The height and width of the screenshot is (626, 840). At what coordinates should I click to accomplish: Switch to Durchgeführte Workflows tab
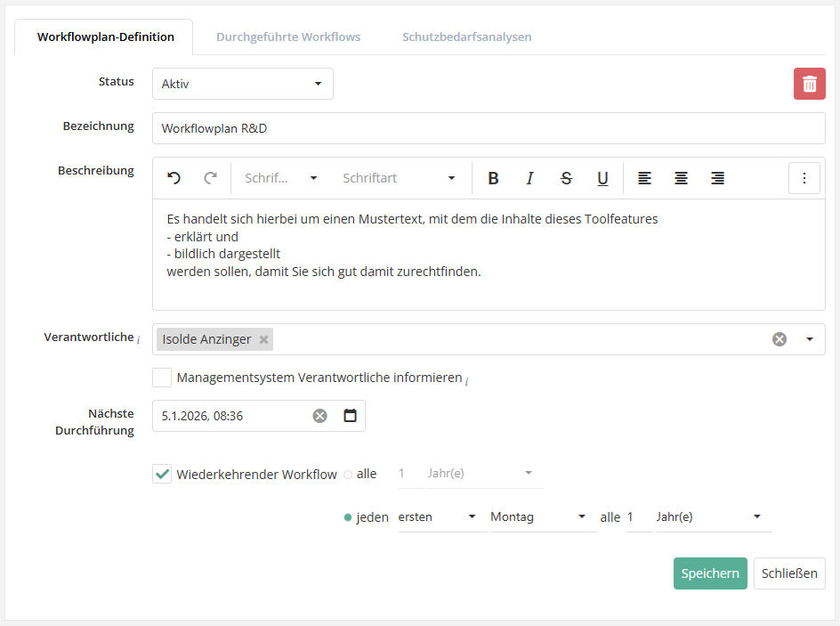tap(288, 37)
